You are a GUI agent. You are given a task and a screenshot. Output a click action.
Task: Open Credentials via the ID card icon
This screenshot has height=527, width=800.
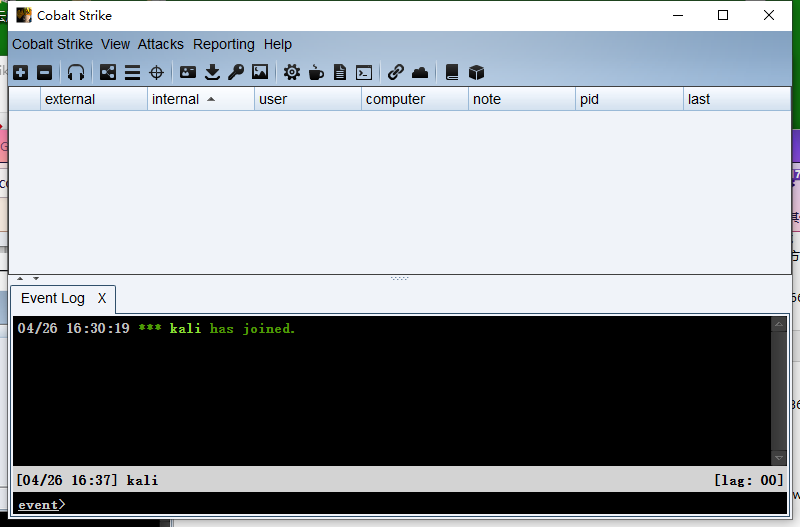tap(188, 72)
